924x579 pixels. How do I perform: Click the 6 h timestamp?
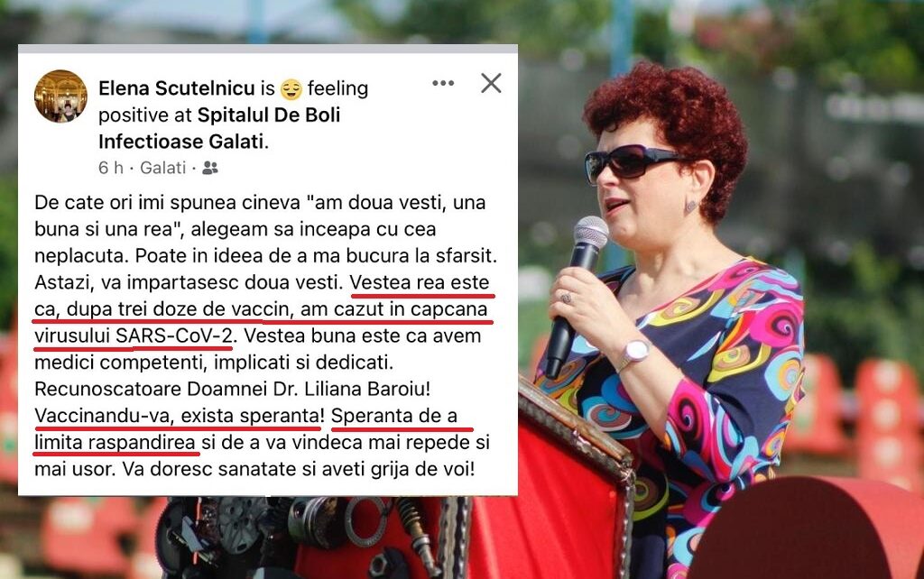coord(111,168)
